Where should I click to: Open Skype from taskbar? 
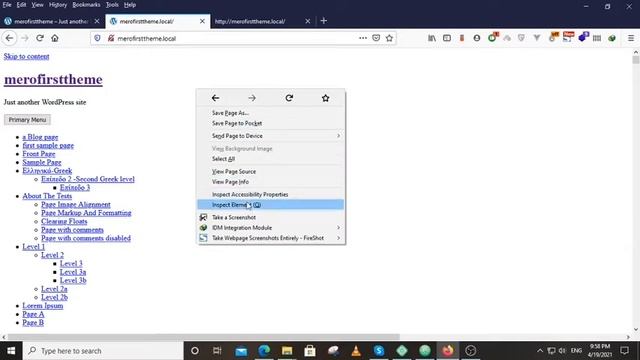click(x=379, y=351)
